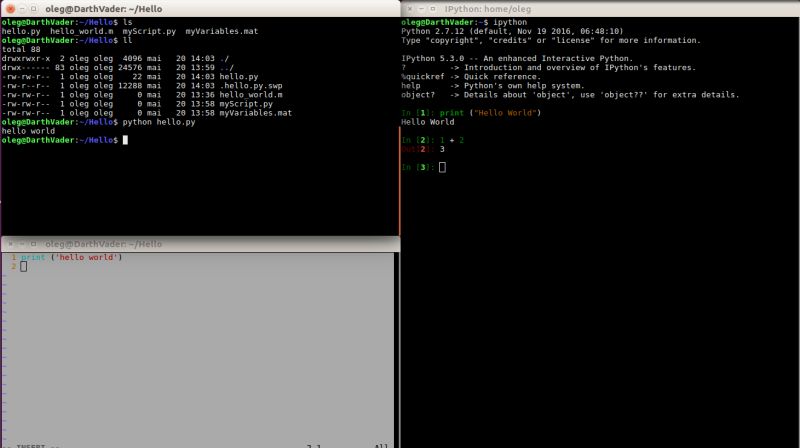Click the cursor at the last bash prompt

tap(125, 140)
